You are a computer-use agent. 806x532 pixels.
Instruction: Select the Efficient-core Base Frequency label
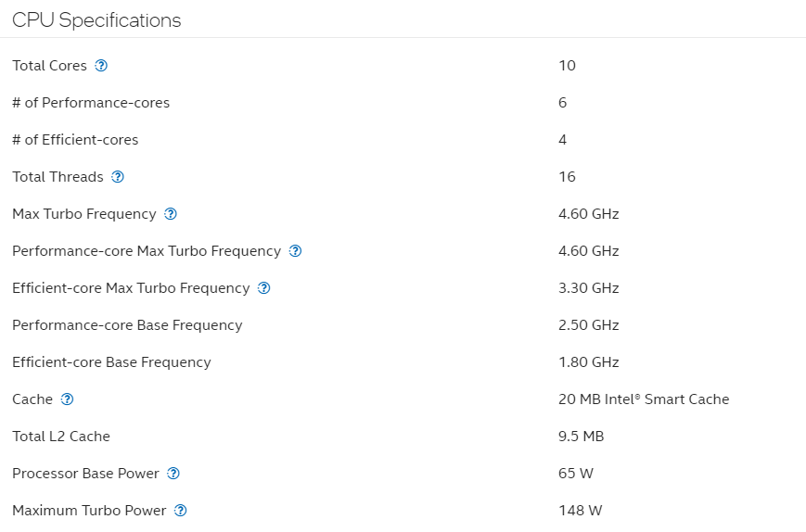coord(111,362)
